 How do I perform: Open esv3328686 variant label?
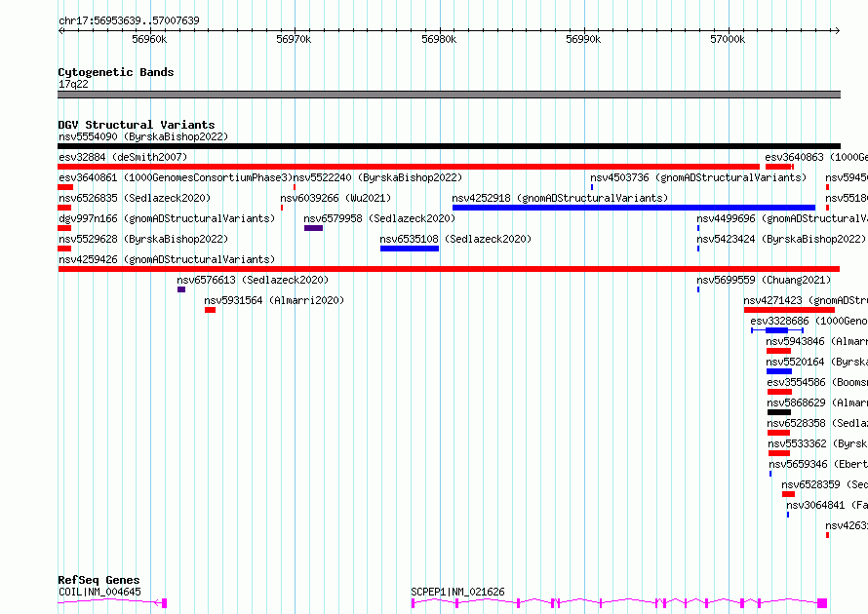click(x=809, y=321)
